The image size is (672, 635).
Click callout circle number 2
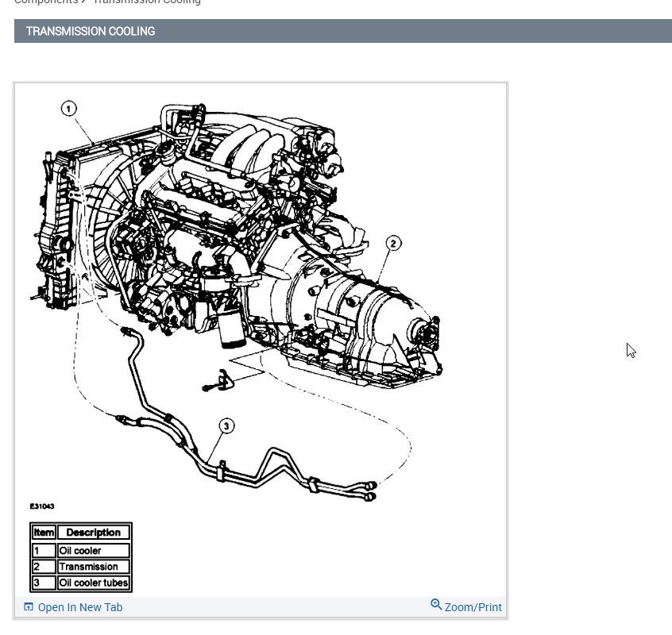coord(393,244)
